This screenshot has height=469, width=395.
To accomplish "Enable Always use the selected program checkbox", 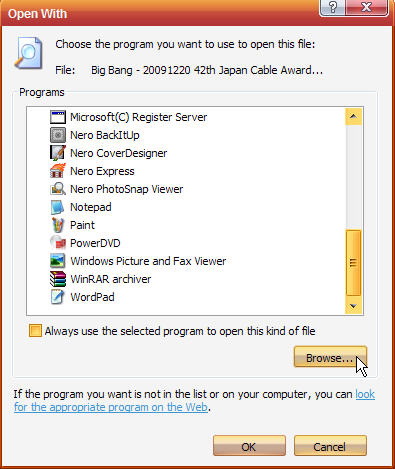I will pyautogui.click(x=35, y=331).
